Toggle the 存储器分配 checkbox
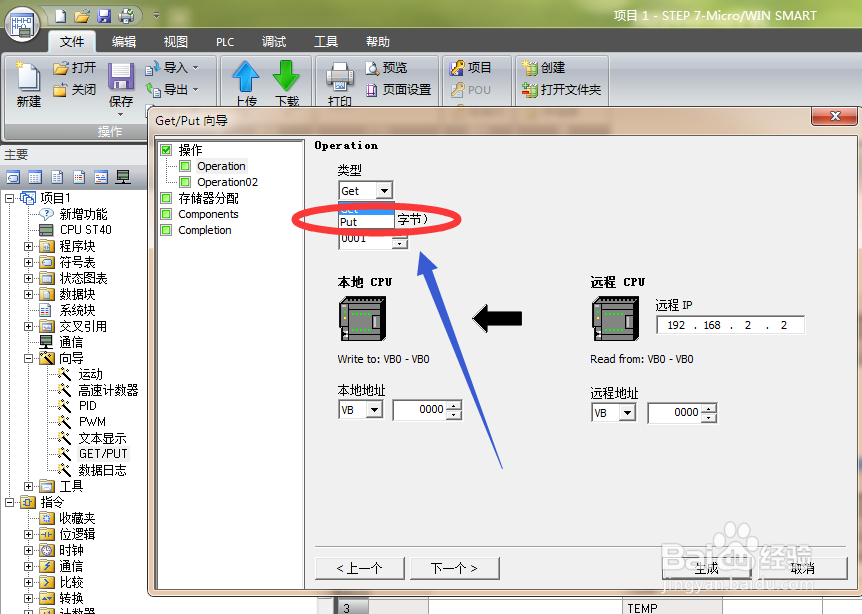 click(x=166, y=198)
